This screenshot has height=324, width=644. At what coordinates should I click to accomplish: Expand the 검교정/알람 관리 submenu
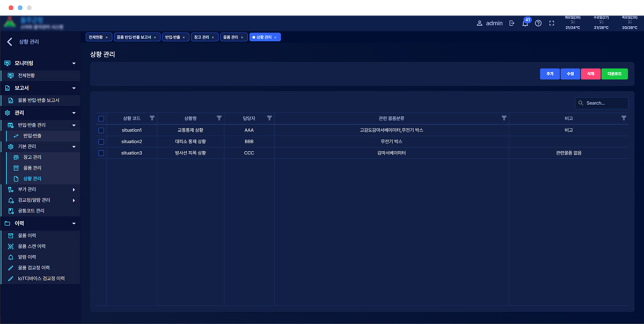point(74,200)
